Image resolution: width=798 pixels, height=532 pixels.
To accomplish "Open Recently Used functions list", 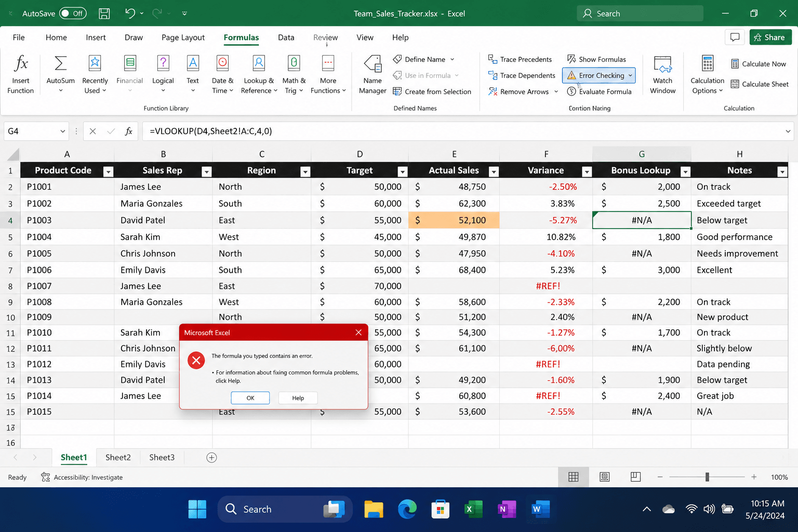I will [95, 74].
